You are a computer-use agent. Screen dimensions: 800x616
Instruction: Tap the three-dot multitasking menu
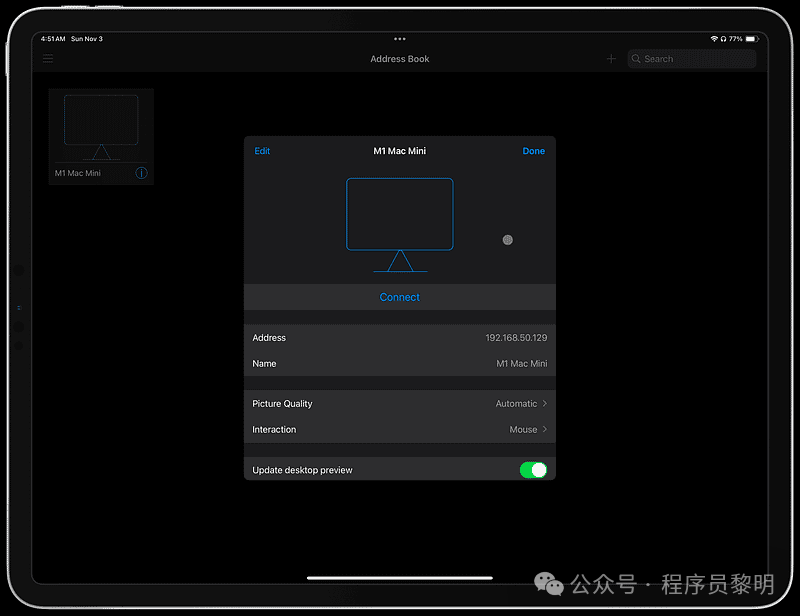[x=399, y=39]
